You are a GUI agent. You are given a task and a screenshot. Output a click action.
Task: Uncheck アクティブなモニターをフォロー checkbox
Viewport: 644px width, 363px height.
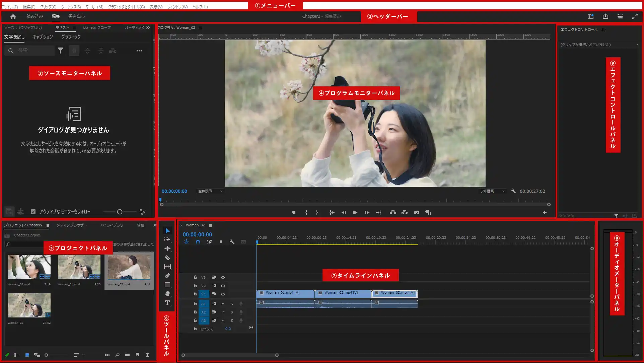coord(33,212)
